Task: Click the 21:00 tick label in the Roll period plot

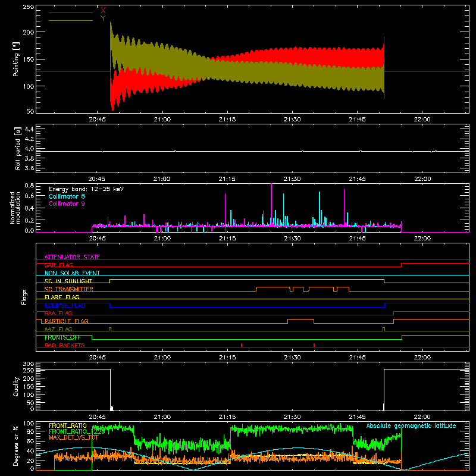Action: click(162, 179)
